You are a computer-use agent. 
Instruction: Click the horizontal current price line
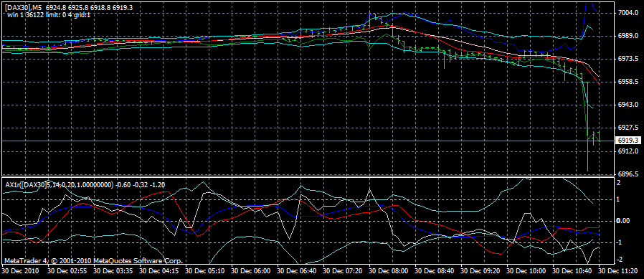click(308, 141)
